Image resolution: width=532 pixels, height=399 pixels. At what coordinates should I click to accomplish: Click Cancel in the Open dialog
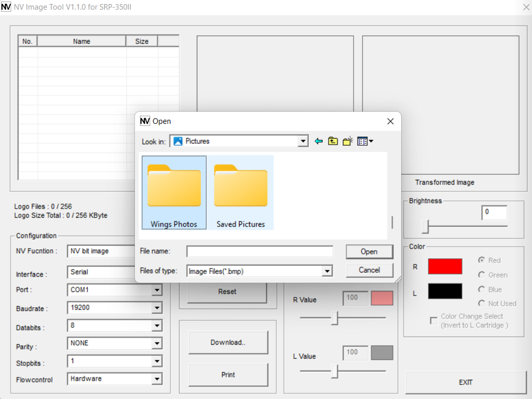coord(369,270)
